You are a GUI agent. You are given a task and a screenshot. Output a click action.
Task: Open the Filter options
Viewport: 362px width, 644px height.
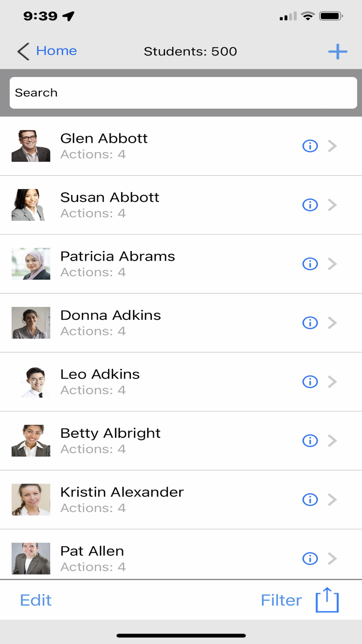click(x=281, y=600)
